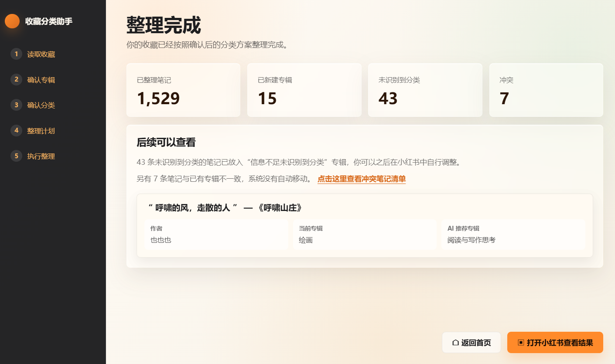Click the 当前专辑 field label
Viewport: 615px width, 364px height.
pos(311,228)
